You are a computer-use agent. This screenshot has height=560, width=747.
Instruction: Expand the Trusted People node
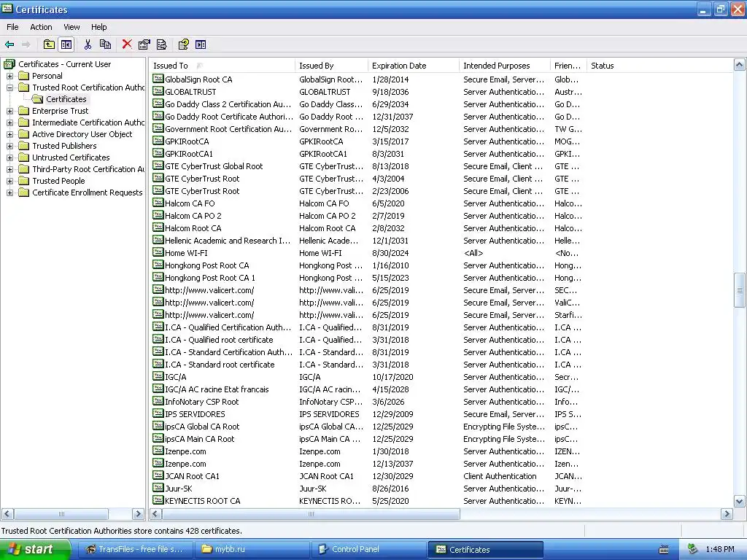pos(9,181)
